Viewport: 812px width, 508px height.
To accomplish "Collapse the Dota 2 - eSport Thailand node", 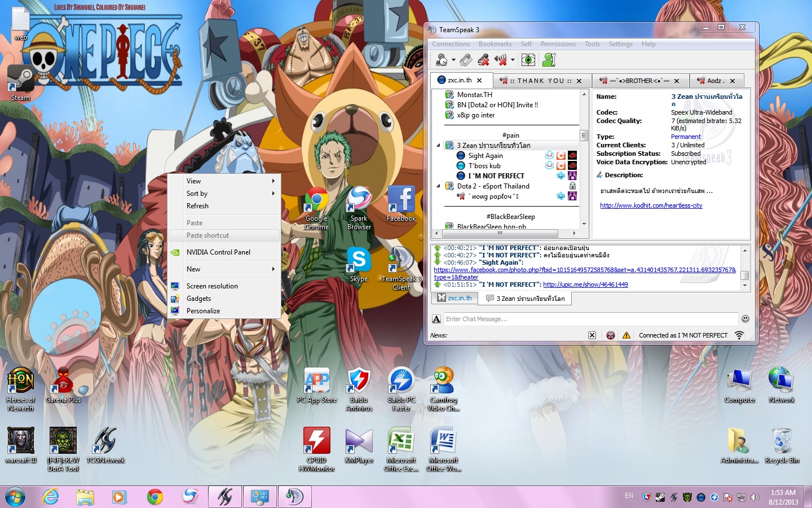I will [439, 186].
